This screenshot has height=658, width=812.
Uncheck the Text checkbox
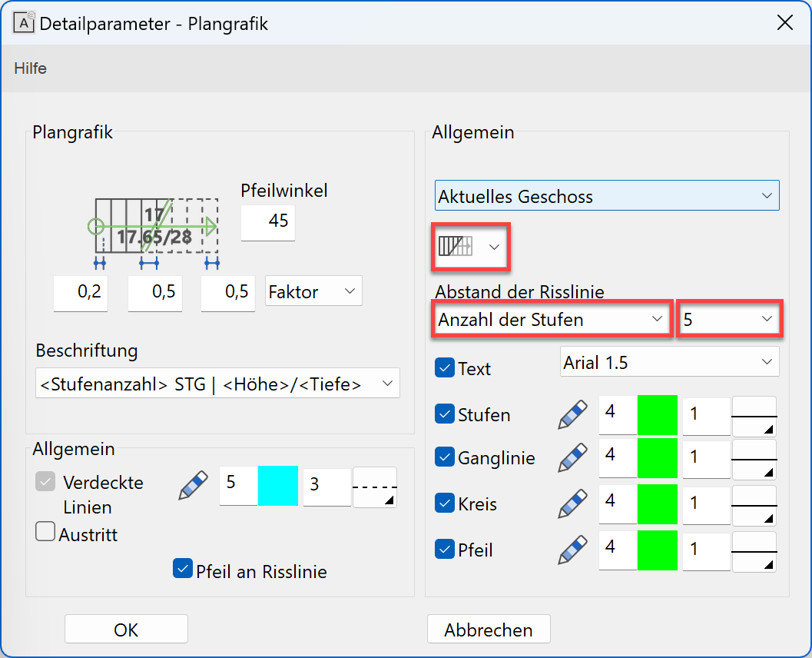[x=445, y=367]
